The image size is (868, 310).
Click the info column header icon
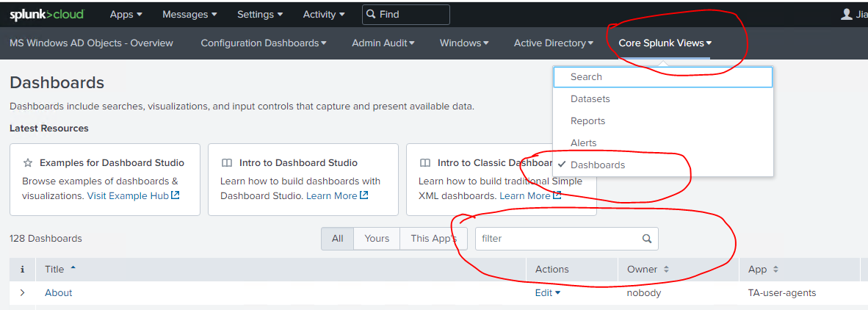pos(22,270)
